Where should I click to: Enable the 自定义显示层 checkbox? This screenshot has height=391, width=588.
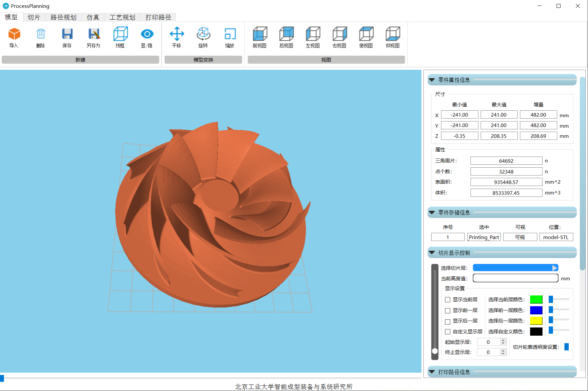pos(448,332)
